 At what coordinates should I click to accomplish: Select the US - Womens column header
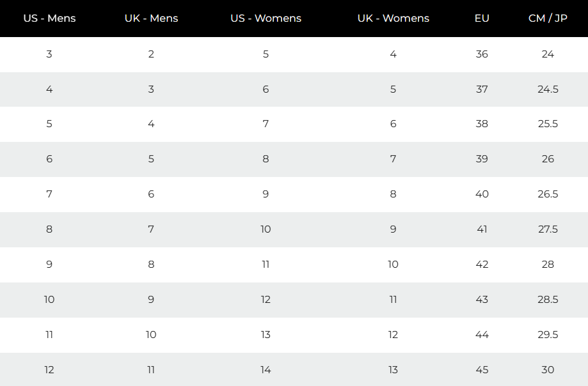click(266, 18)
